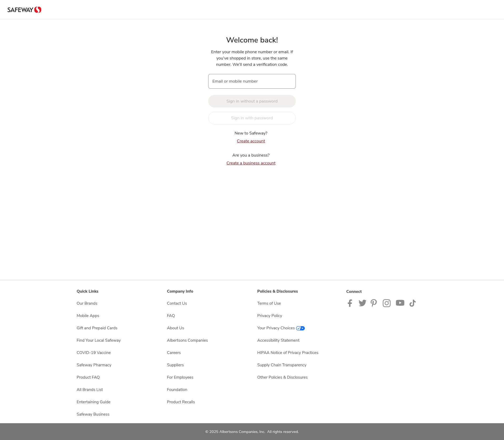
Task: Open Product Recalls link
Action: pos(181,402)
